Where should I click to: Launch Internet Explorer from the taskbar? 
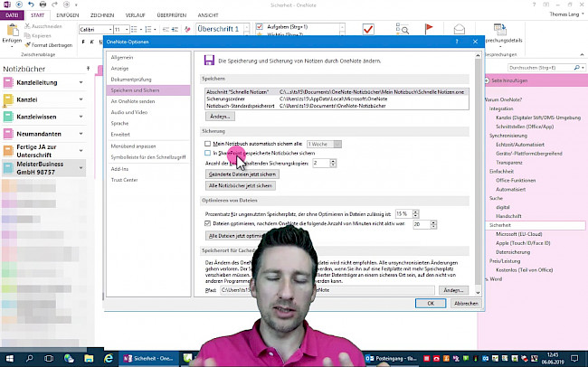tap(109, 358)
